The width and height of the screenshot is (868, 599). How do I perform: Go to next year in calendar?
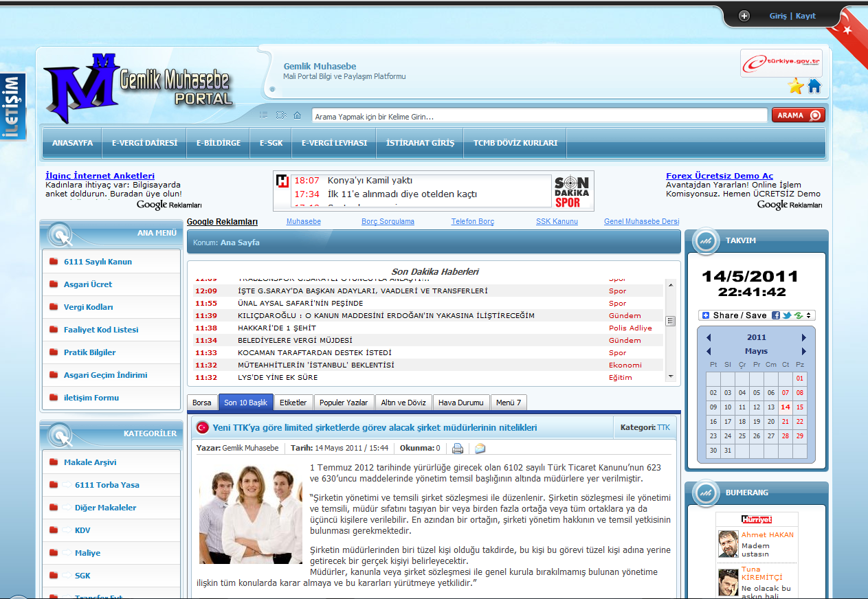(x=803, y=338)
